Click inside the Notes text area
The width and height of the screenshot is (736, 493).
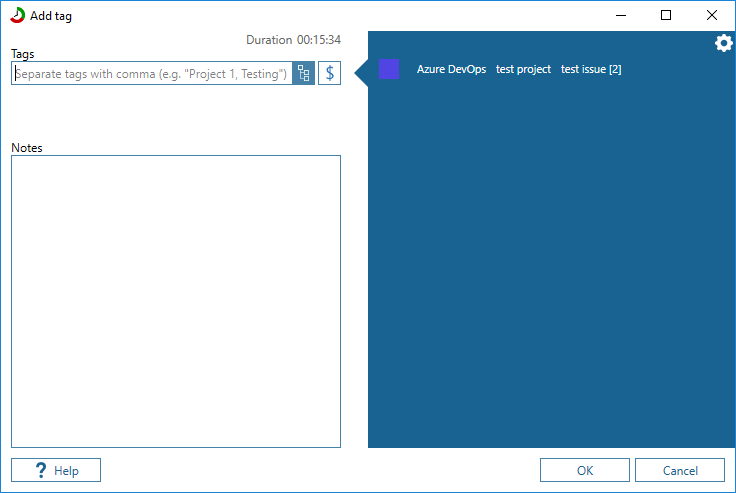pos(176,301)
